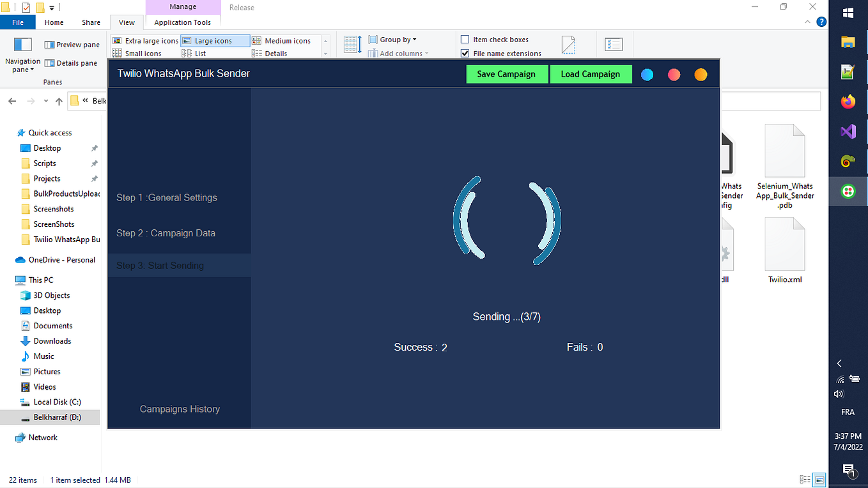The image size is (868, 488).
Task: Open Firefox from the taskbar
Action: coord(848,102)
